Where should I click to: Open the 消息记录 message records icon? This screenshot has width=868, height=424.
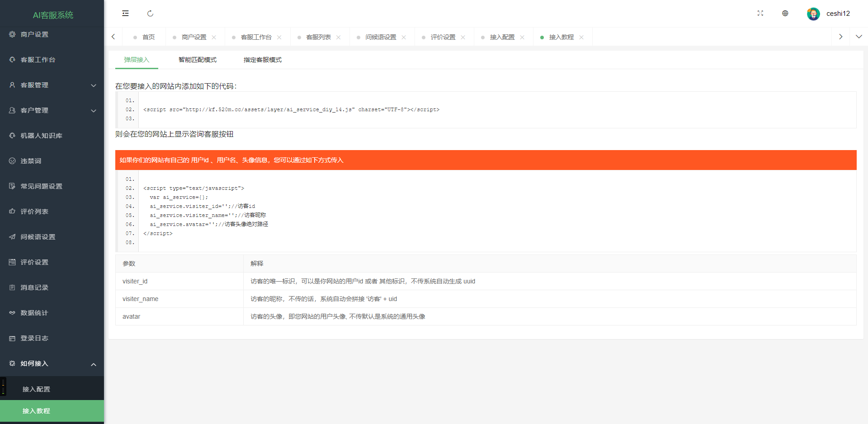pyautogui.click(x=12, y=287)
